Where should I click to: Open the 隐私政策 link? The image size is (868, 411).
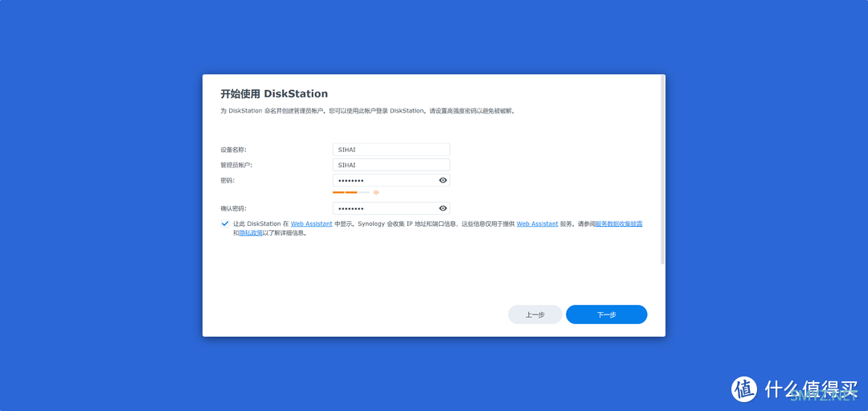(x=251, y=233)
